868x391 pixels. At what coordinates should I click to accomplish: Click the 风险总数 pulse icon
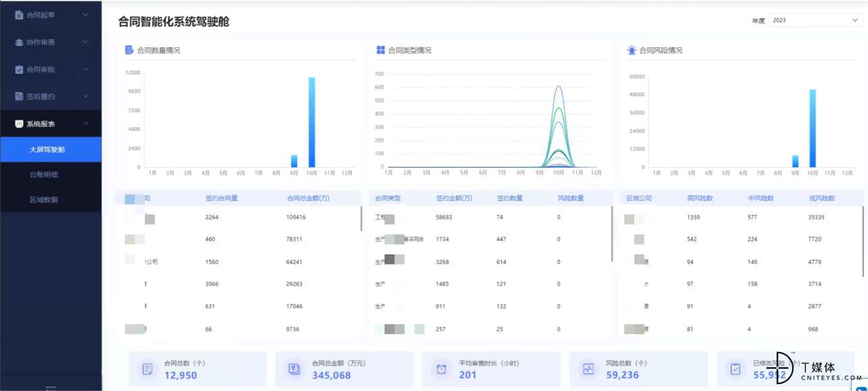(588, 369)
